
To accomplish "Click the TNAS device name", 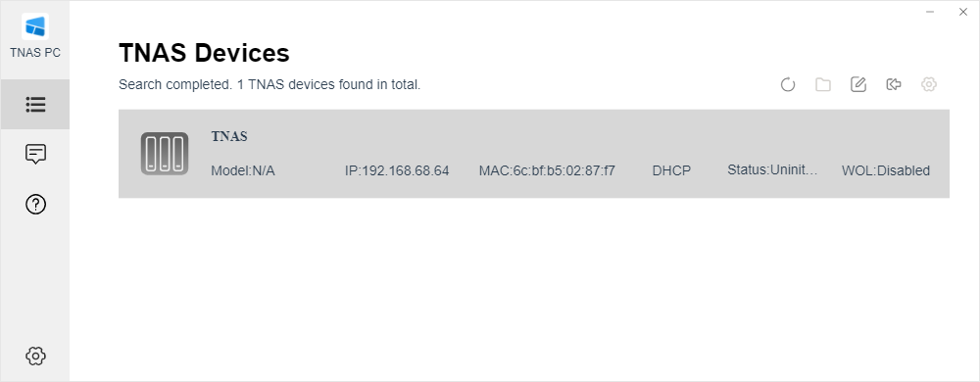I will coord(229,137).
